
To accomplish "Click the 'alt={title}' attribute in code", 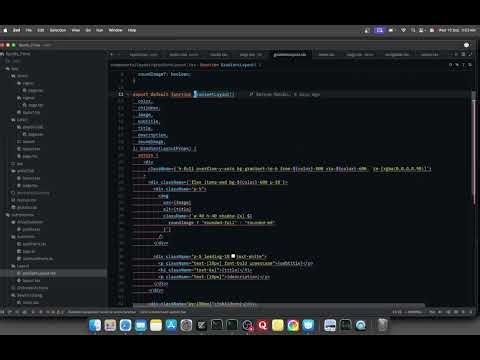I will (x=177, y=209).
